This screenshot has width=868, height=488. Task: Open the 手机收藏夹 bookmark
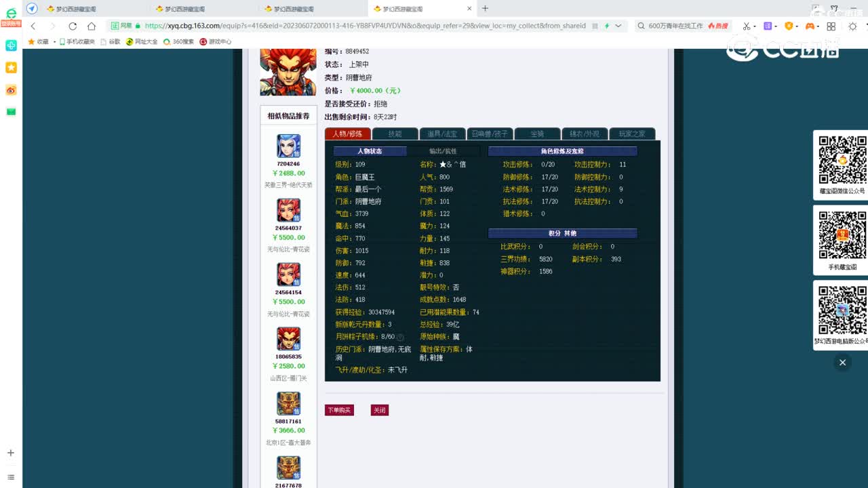pos(77,41)
